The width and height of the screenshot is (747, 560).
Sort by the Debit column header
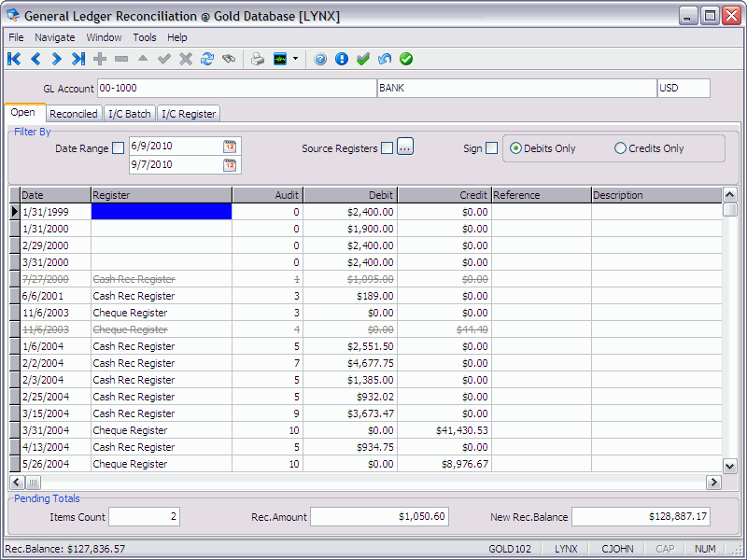click(350, 195)
